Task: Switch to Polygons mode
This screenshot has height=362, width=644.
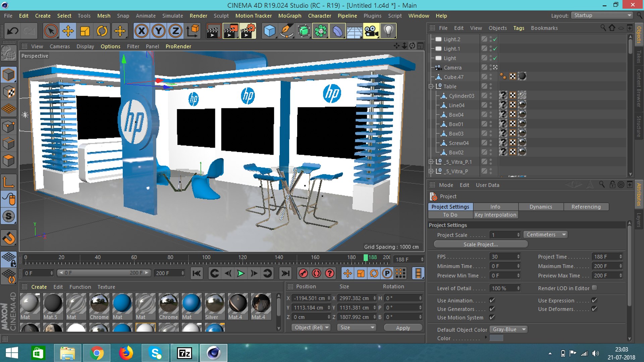Action: click(x=9, y=161)
